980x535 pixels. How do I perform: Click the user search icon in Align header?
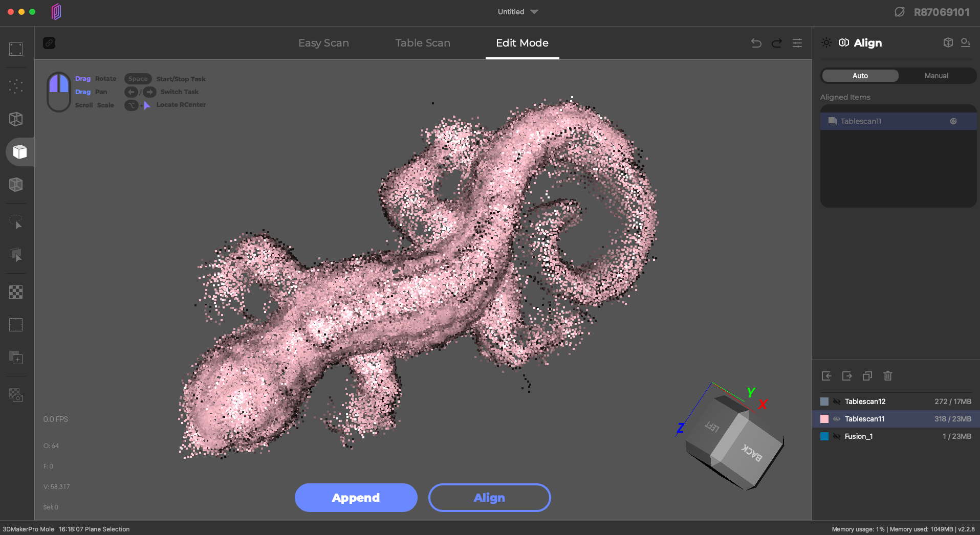coord(966,42)
